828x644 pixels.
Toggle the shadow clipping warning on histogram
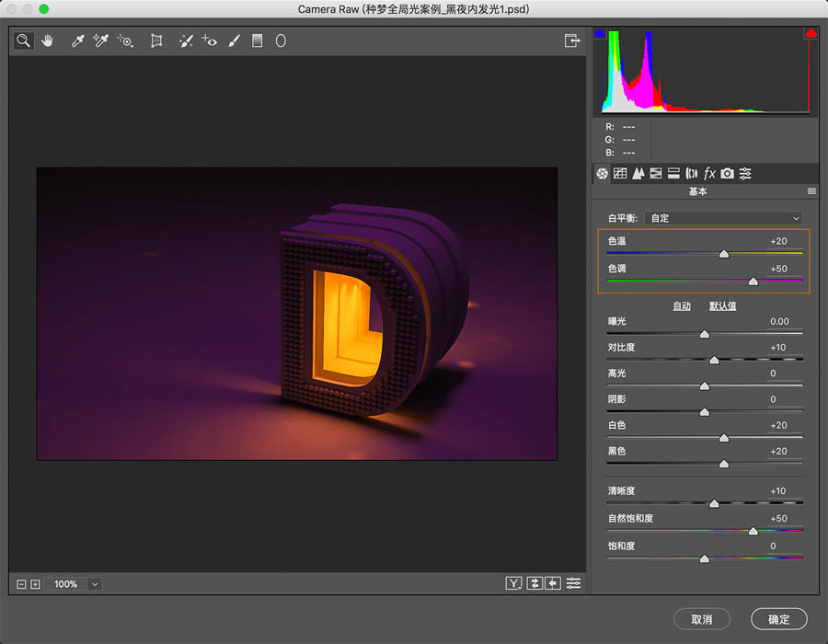599,31
